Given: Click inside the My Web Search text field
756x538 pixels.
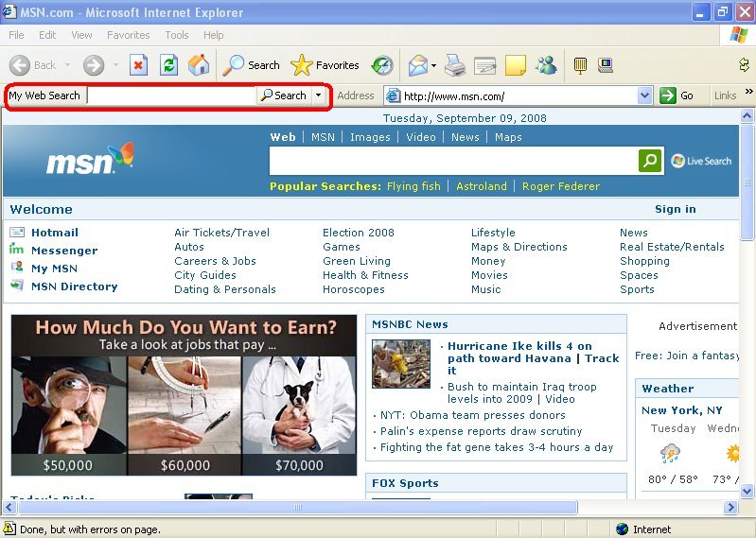Looking at the screenshot, I should click(170, 95).
